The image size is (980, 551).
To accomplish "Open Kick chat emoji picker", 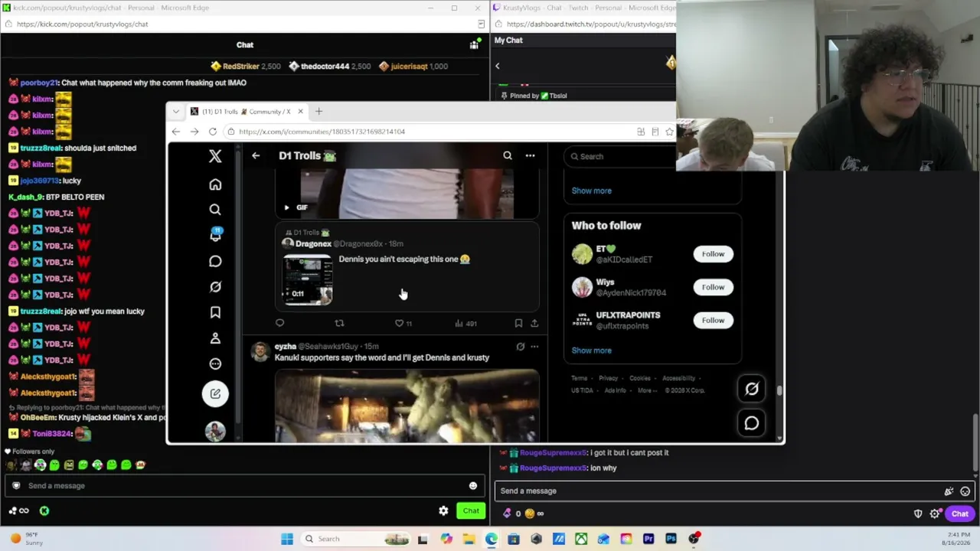I will (473, 486).
